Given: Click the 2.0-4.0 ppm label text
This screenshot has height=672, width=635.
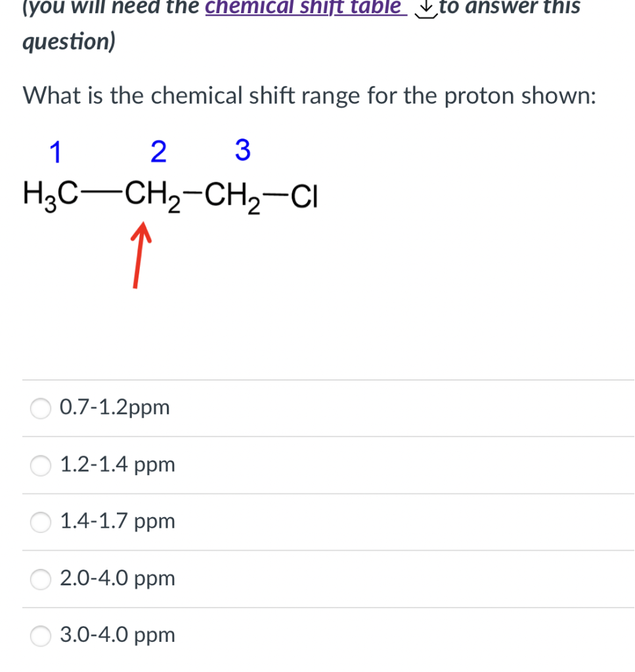Looking at the screenshot, I should click(117, 579).
